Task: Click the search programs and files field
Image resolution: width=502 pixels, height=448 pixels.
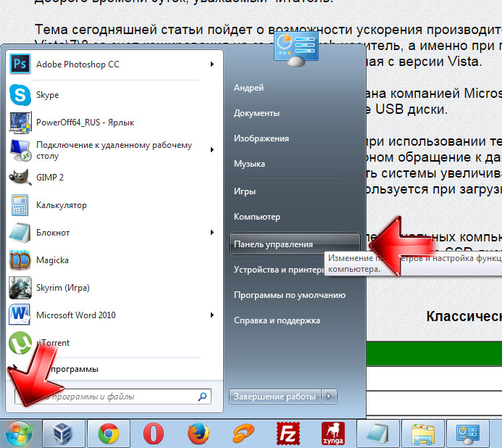Action: [x=113, y=397]
